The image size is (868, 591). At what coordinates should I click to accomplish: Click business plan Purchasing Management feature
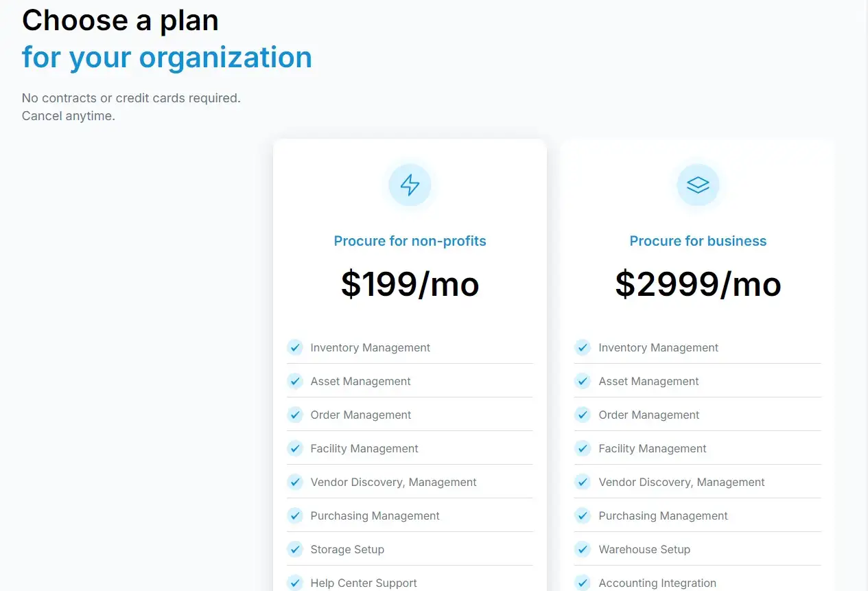click(x=663, y=515)
